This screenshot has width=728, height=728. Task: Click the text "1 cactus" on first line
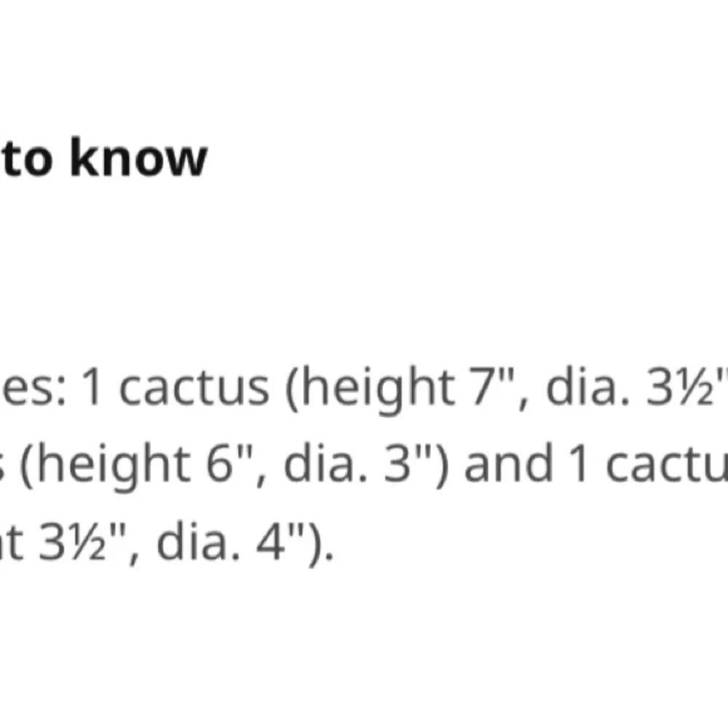pyautogui.click(x=175, y=388)
